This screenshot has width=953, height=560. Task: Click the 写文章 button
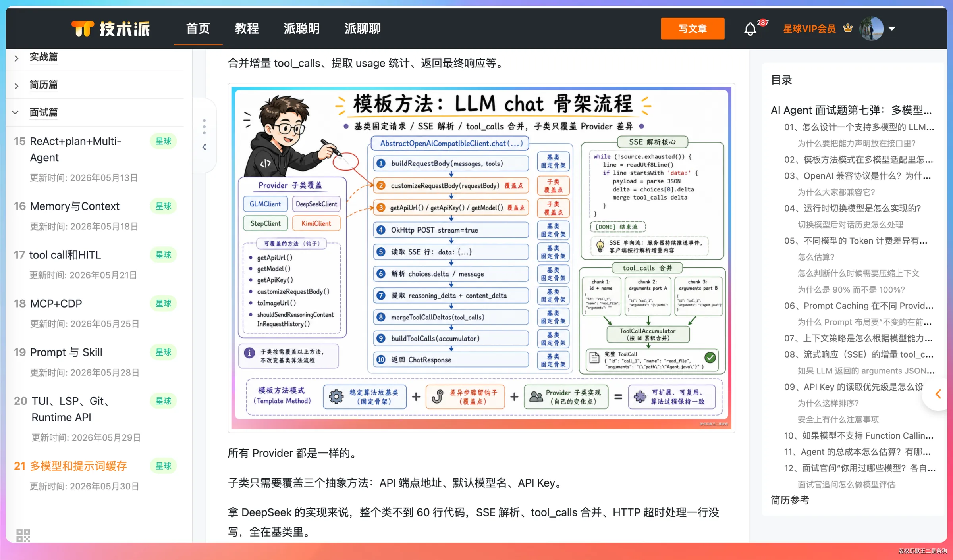click(693, 29)
